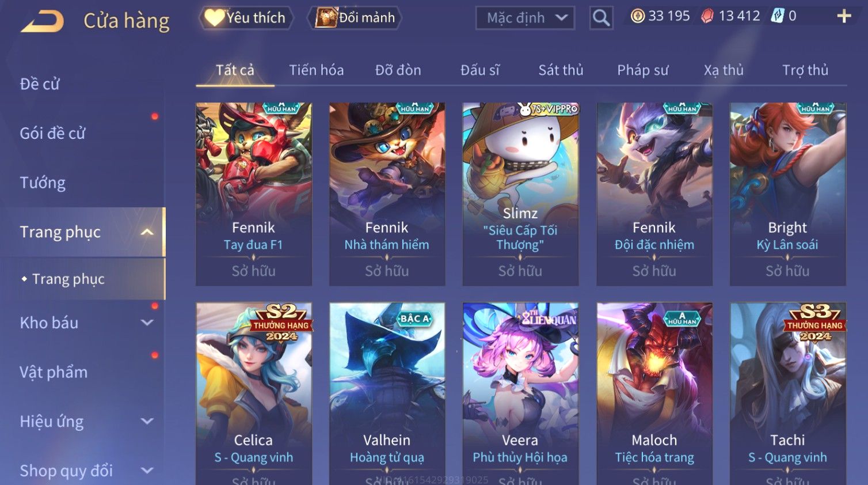Expand the Hiệu ứng section

tap(147, 422)
